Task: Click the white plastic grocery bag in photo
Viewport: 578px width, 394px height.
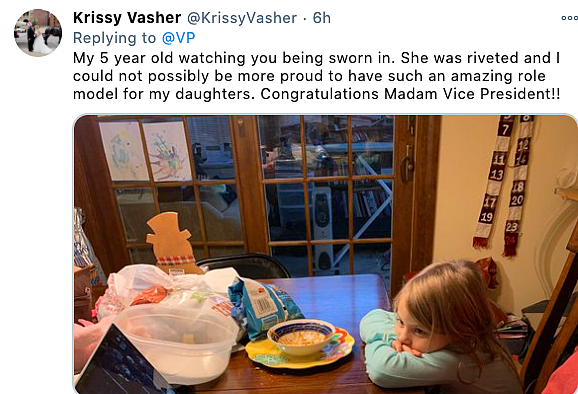Action: tap(162, 287)
